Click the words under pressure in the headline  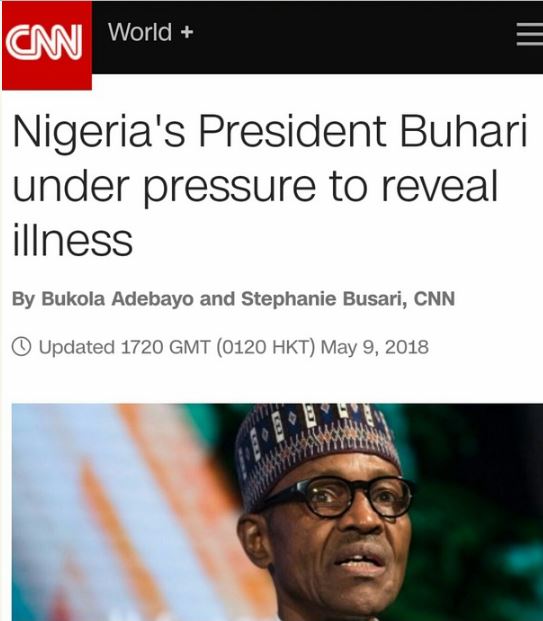164,186
